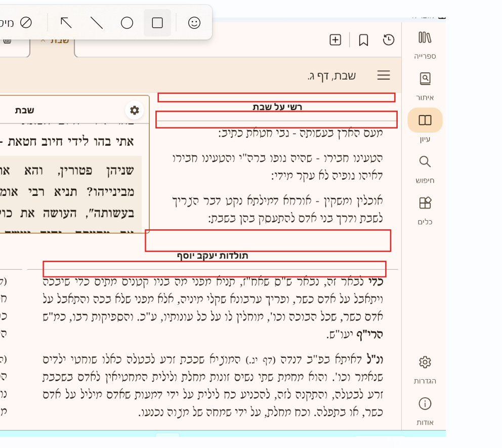The image size is (502, 448).
Task: Click the תולדות יעקב יוסף commentary heading
Action: tap(213, 256)
